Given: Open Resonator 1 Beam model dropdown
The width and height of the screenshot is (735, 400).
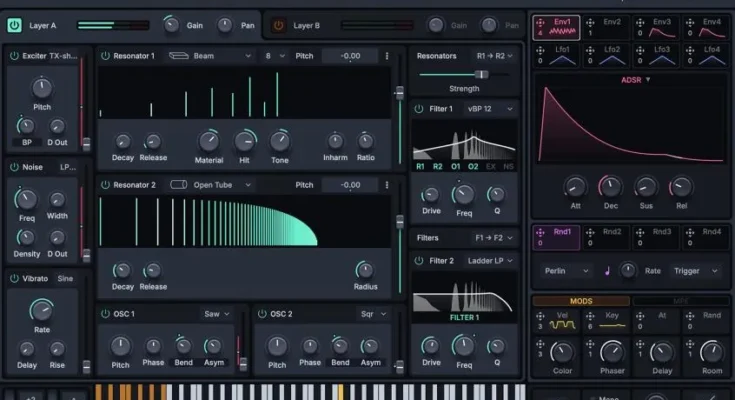Looking at the screenshot, I should 210,56.
